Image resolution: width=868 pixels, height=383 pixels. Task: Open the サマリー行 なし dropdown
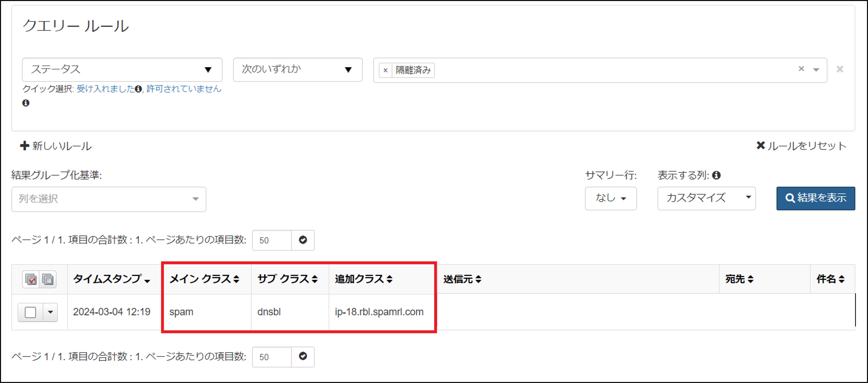point(611,198)
